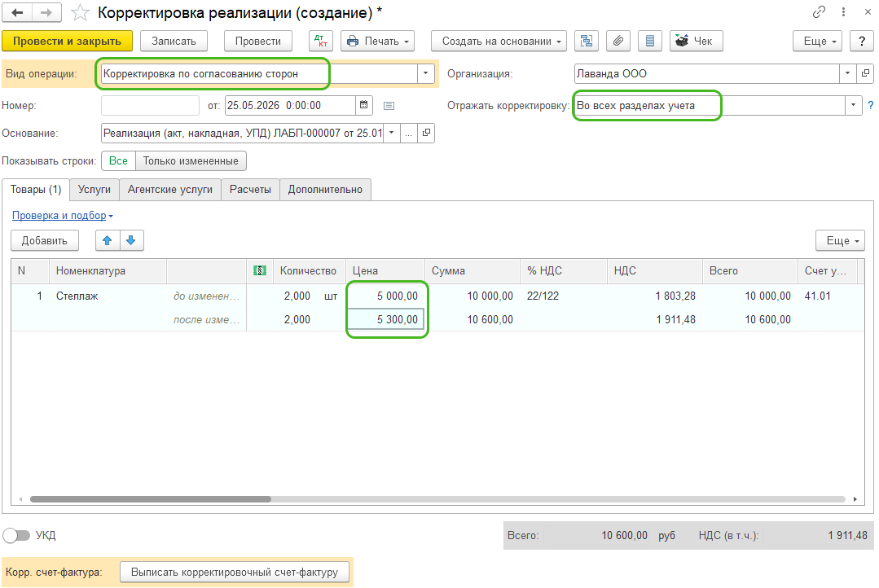Image resolution: width=879 pixels, height=588 pixels.
Task: Switch to Товары (1) tab
Action: coord(36,190)
